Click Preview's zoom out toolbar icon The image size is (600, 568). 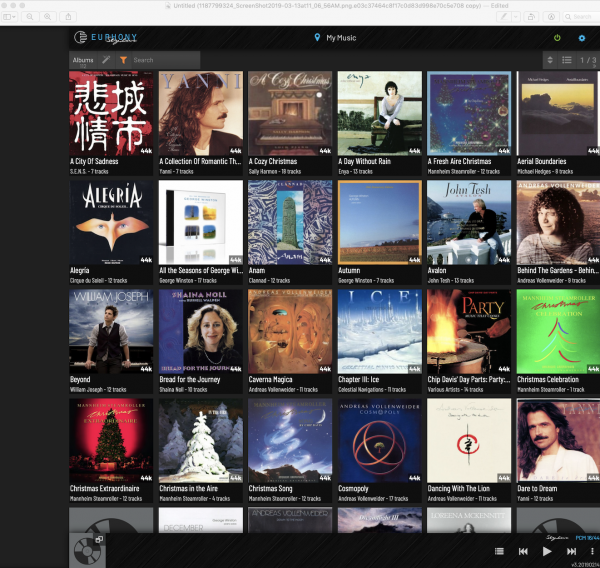(x=29, y=16)
